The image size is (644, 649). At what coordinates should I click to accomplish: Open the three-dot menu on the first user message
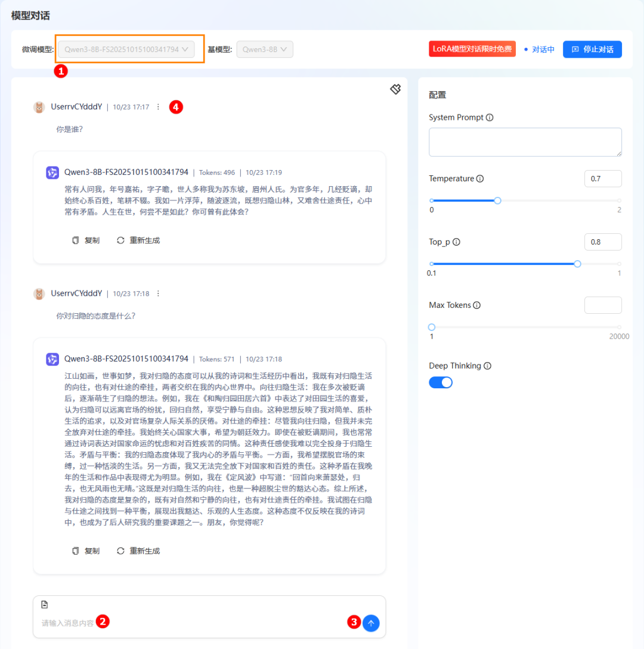click(157, 107)
